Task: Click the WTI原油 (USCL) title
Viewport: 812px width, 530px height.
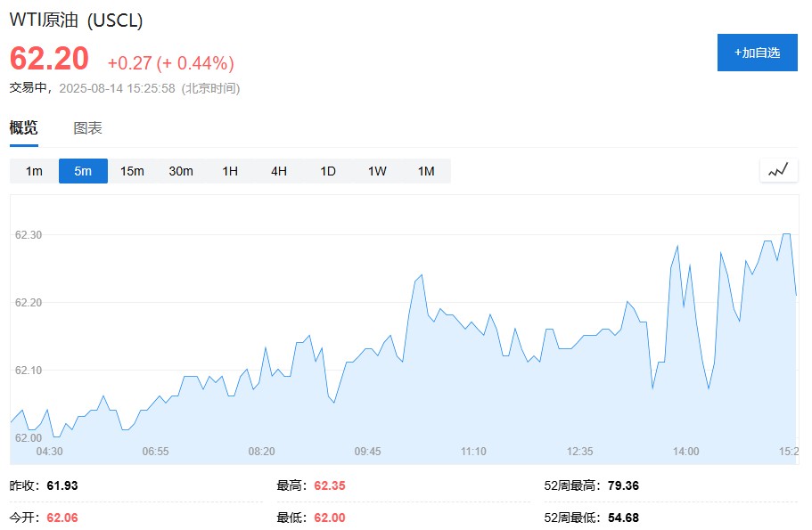Action: coord(76,20)
